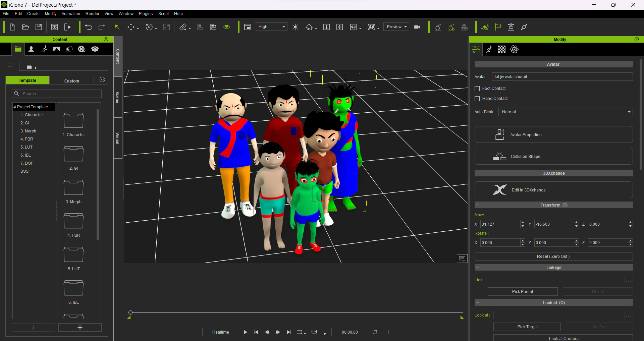Collapse the Project Template tree node
644x341 pixels.
(15, 107)
